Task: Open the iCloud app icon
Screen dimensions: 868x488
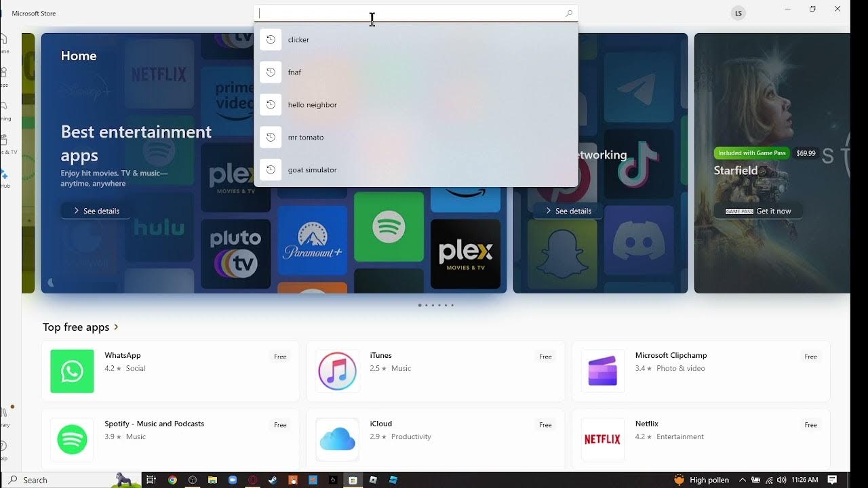Action: [337, 439]
